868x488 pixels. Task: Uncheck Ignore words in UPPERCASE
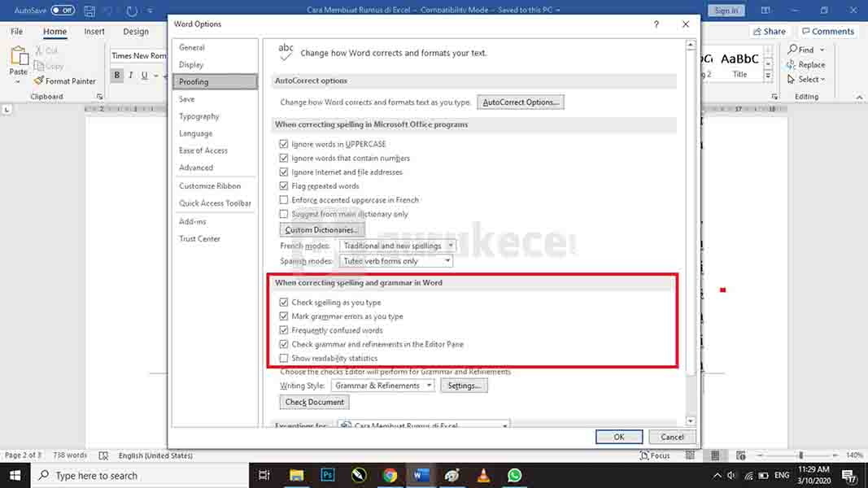[283, 144]
